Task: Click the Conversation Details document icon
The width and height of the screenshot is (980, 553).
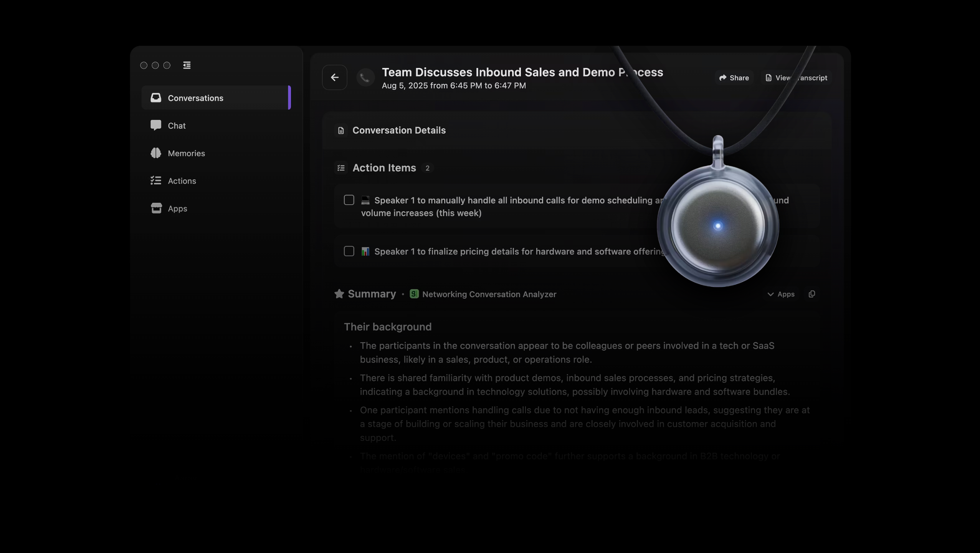Action: [x=340, y=131]
